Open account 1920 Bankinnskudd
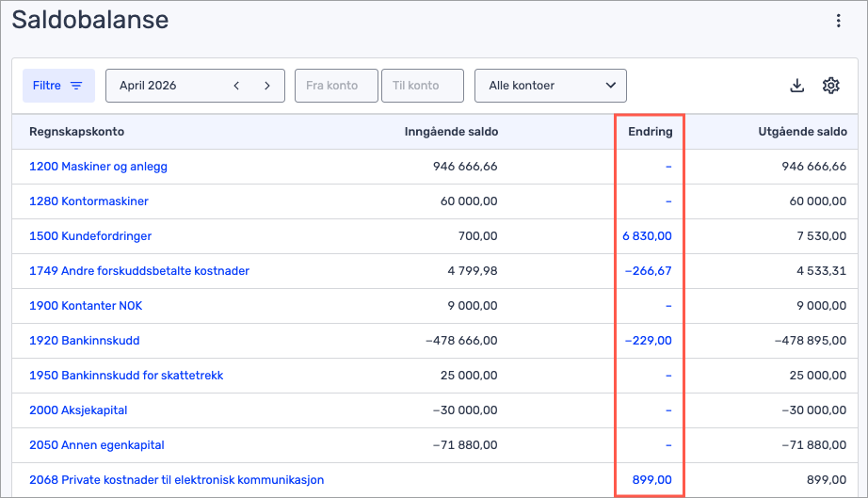Viewport: 868px width, 498px height. [x=84, y=341]
